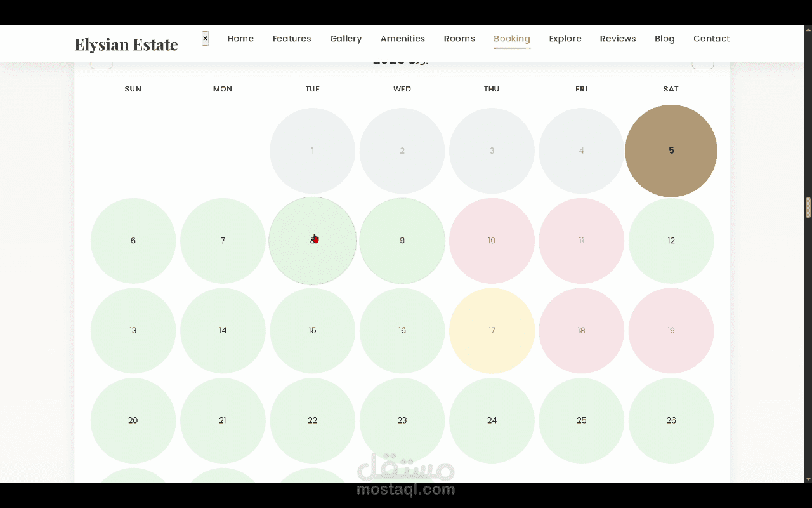Click the yellow date 17
812x508 pixels.
pos(492,330)
